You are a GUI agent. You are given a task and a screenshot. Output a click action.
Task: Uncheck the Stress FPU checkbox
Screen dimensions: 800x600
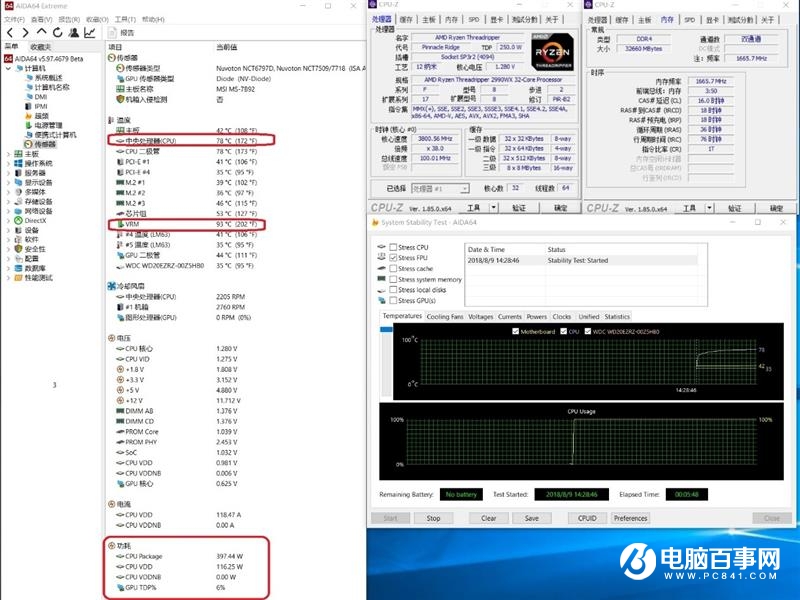pos(392,258)
